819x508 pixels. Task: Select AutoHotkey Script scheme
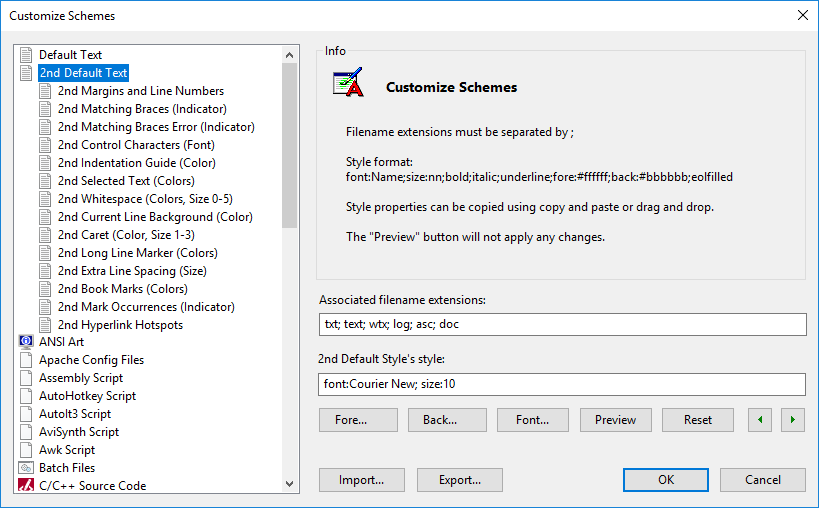[x=87, y=396]
